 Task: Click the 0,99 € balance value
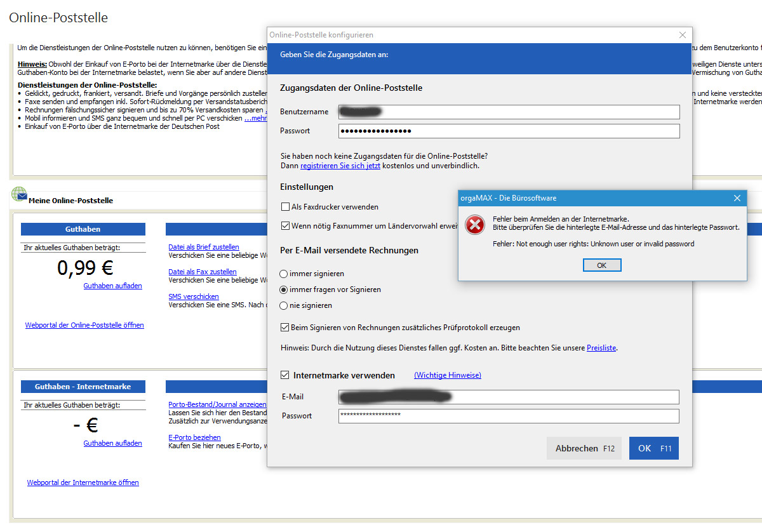click(85, 269)
